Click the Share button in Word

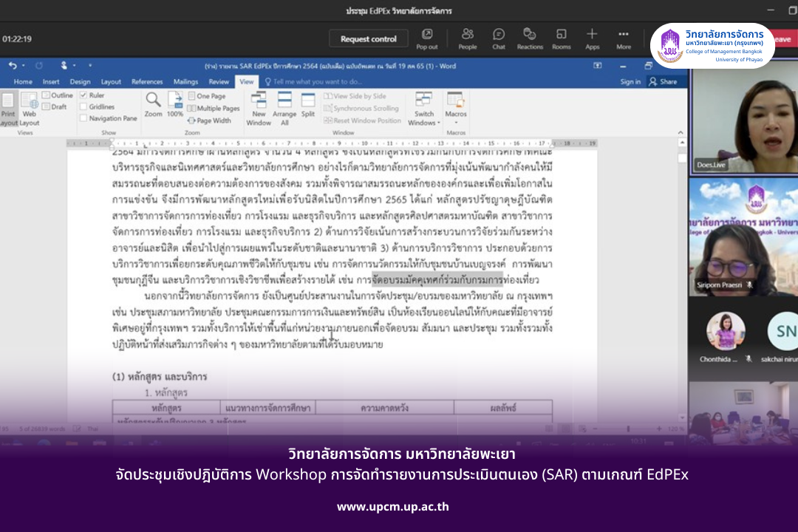coord(663,81)
